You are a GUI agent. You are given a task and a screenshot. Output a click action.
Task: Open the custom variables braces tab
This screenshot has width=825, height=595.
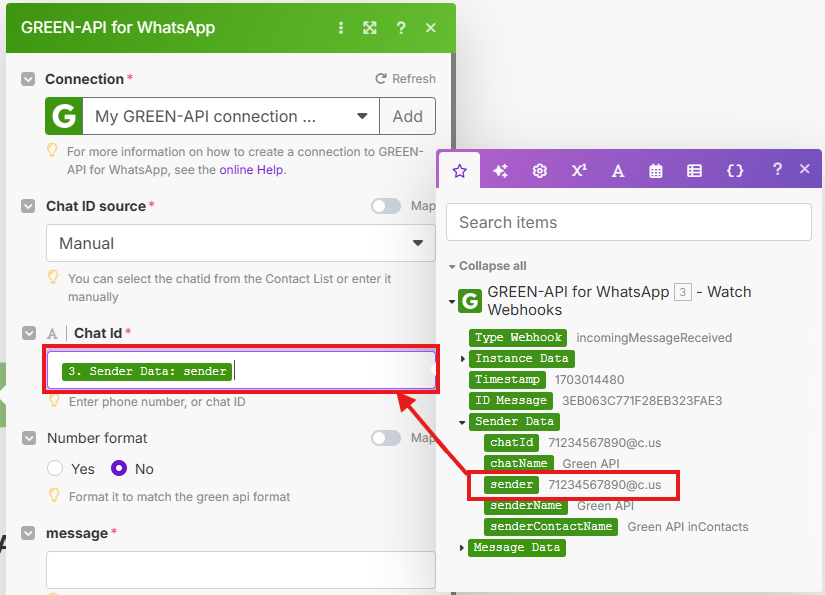[735, 171]
